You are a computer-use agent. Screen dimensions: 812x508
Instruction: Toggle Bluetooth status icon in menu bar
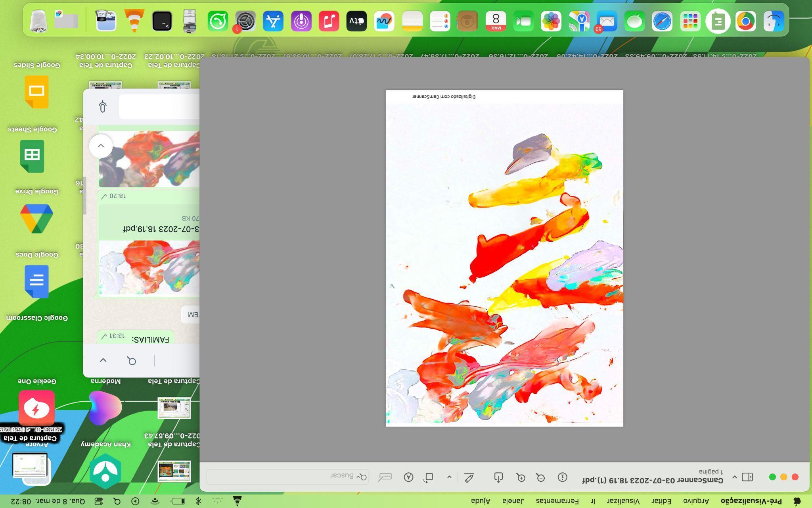pyautogui.click(x=199, y=501)
